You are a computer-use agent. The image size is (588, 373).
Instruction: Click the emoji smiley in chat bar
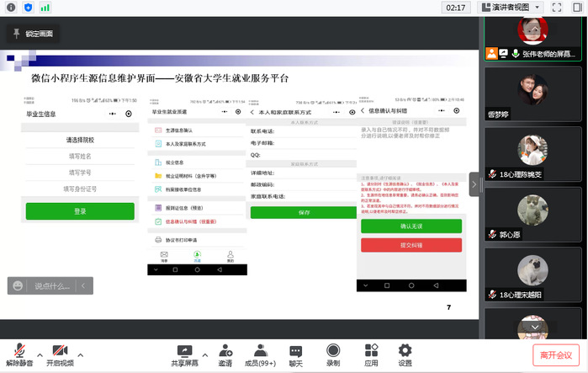pos(18,286)
